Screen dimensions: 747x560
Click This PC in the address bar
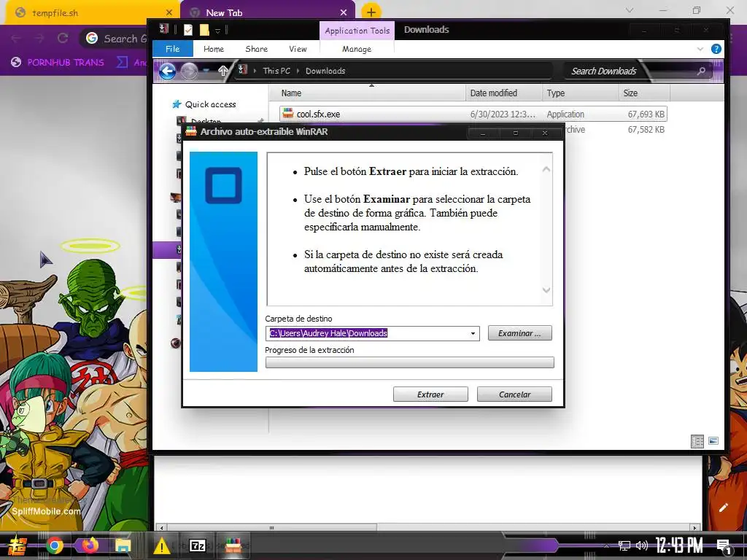[276, 71]
